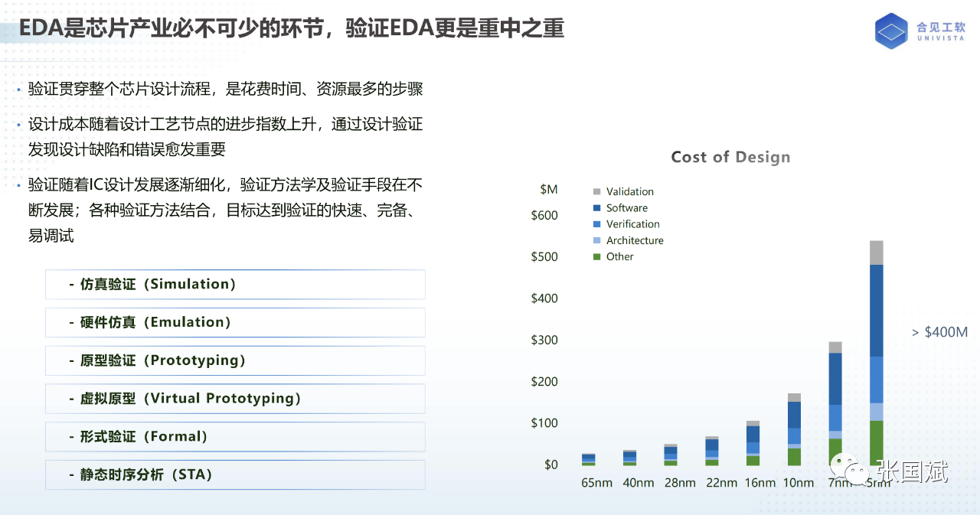Click the 静态时序分析 (STA) box
Screen dimensions: 980x515
pyautogui.click(x=235, y=475)
